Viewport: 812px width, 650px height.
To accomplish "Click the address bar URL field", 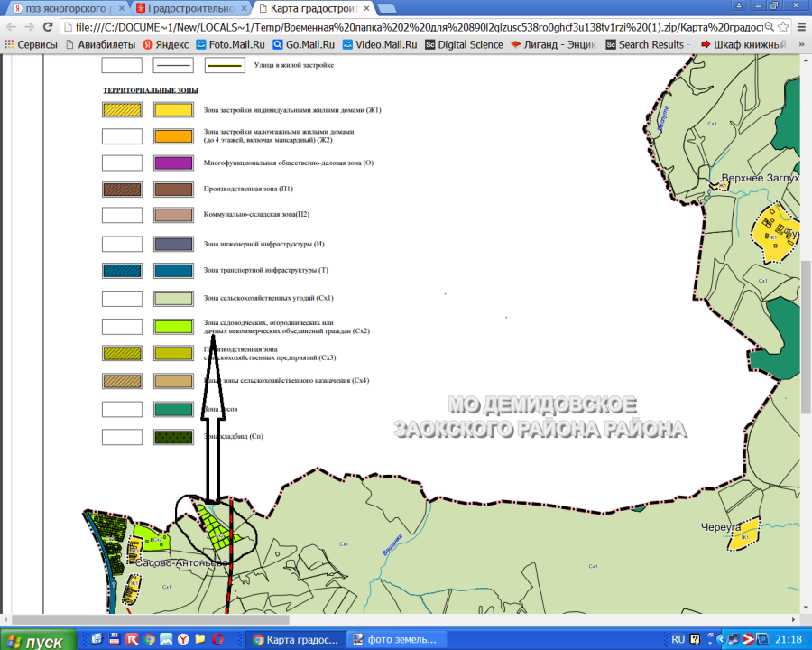I will (x=419, y=27).
